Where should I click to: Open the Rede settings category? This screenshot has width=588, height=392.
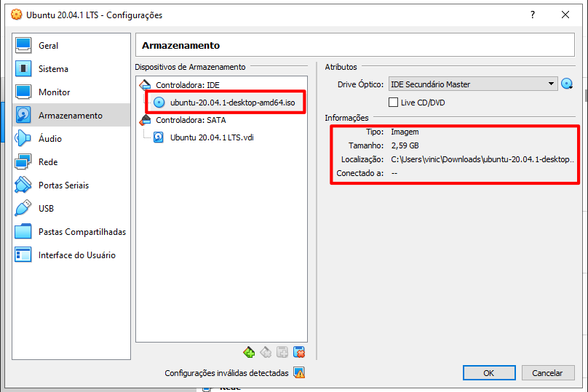tap(71, 162)
